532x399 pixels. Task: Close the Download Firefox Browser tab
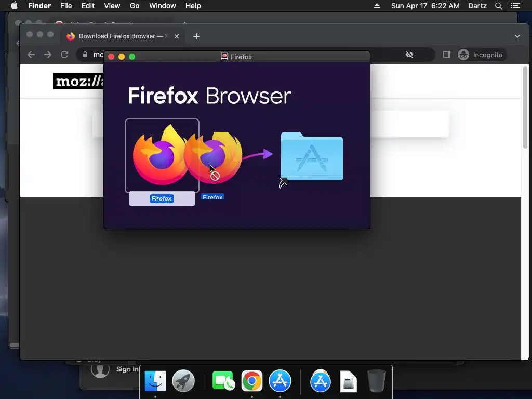pos(177,36)
